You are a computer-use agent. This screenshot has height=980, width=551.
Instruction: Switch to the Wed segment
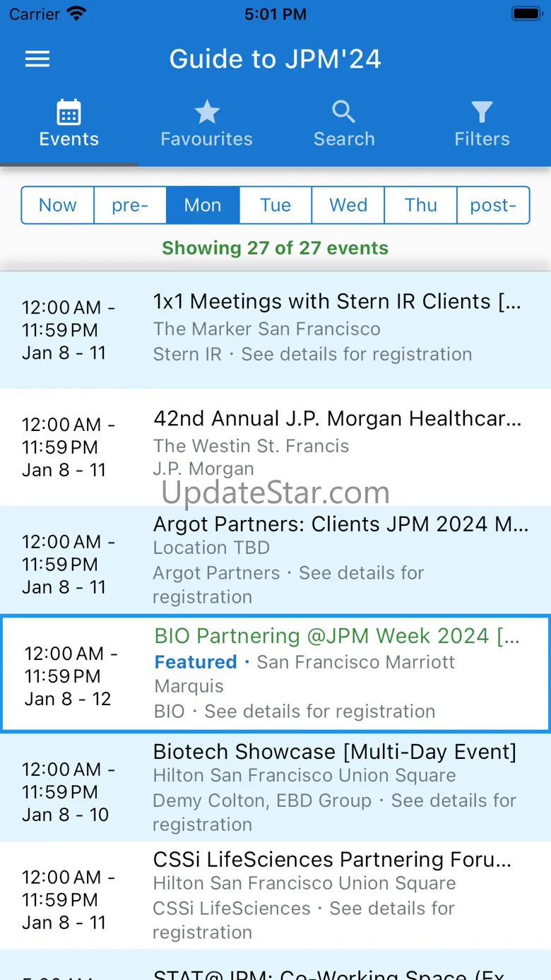[348, 206]
